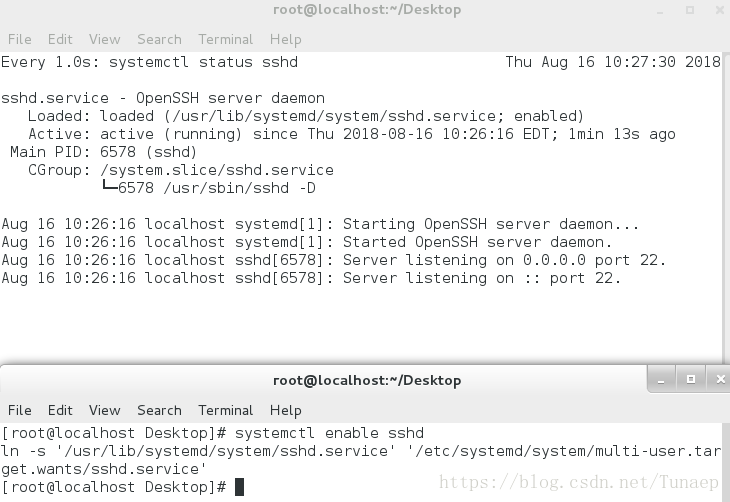Click background terminal scrollbar on the right edge
730x502 pixels.
coord(726,207)
